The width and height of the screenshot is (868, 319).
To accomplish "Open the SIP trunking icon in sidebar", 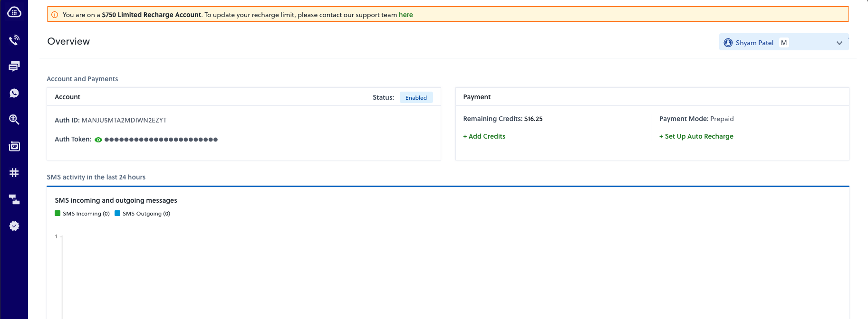I will click(x=14, y=146).
